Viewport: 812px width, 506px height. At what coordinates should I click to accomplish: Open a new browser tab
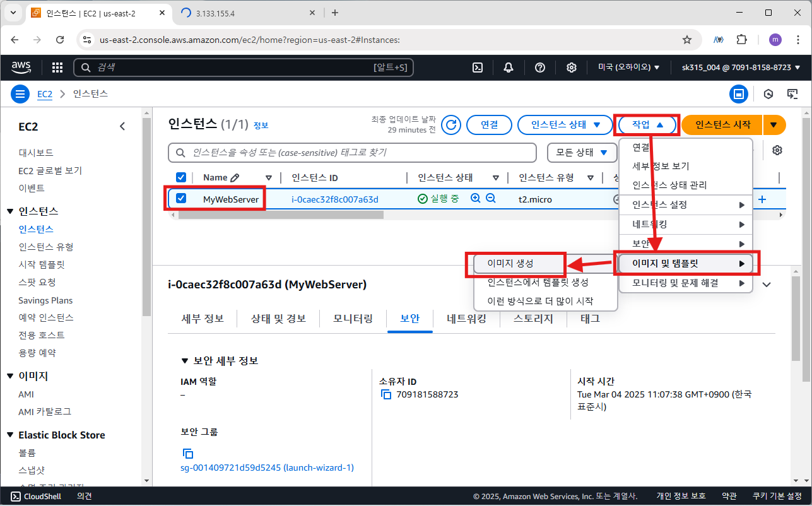pos(335,13)
